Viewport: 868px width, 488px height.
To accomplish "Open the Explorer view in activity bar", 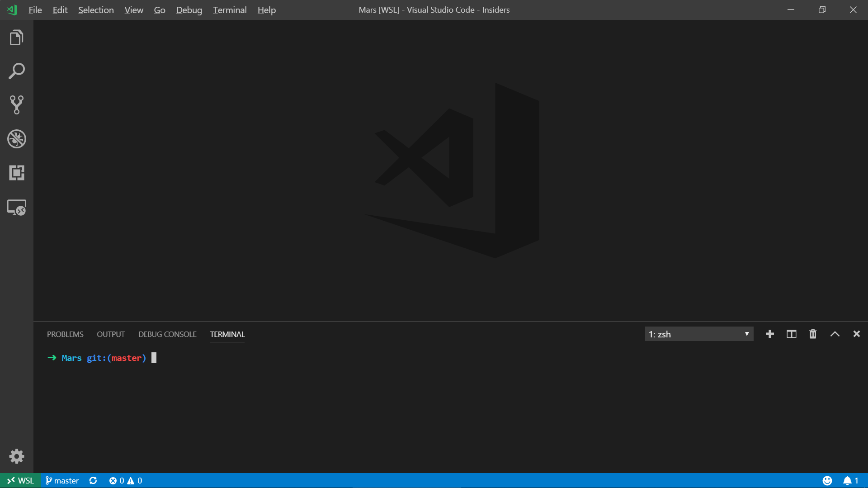I will (17, 38).
